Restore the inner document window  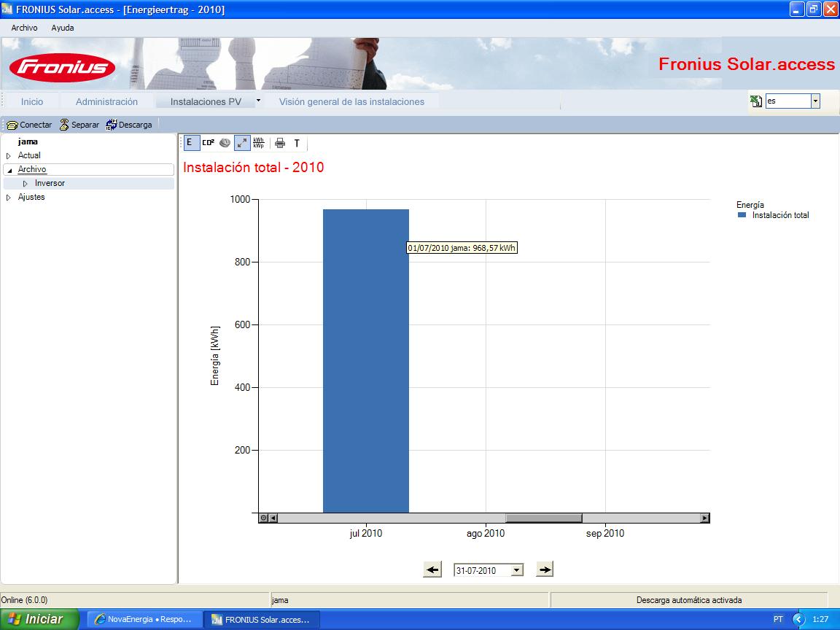(814, 9)
